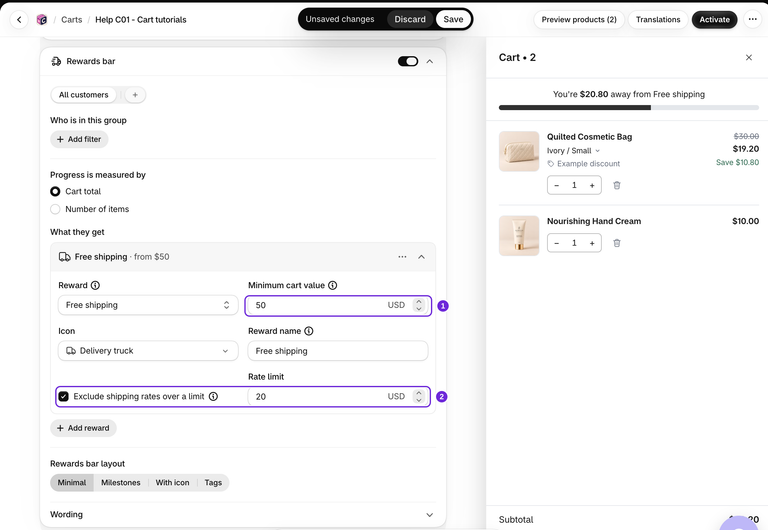Show Minimum cart value info icon
Screen dimensions: 768x530
[x=333, y=285]
